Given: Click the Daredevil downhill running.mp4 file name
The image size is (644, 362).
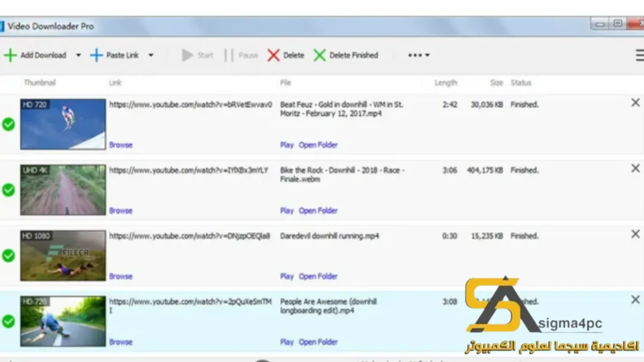Looking at the screenshot, I should click(330, 236).
